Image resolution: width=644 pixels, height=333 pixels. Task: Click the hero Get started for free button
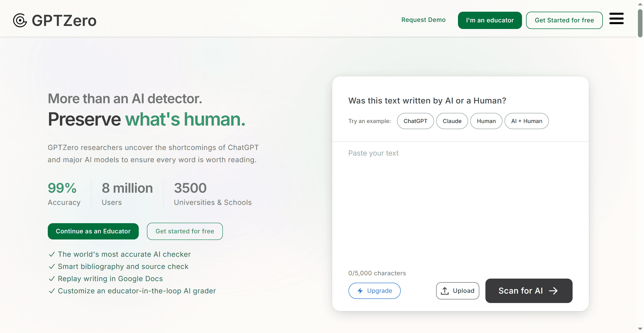point(185,231)
